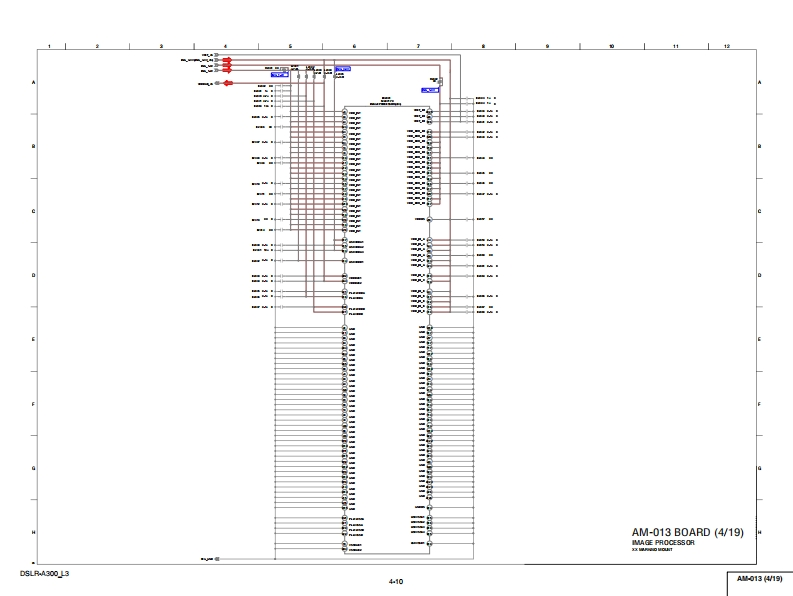Screen dimensions: 793x596
Task: Click row H marker on right edge
Action: [759, 532]
